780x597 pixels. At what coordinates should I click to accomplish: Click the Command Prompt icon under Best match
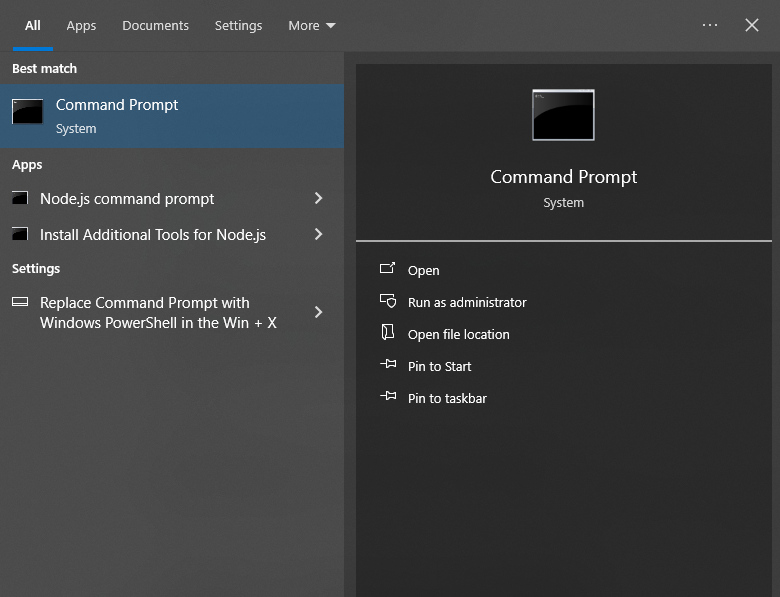pos(28,112)
